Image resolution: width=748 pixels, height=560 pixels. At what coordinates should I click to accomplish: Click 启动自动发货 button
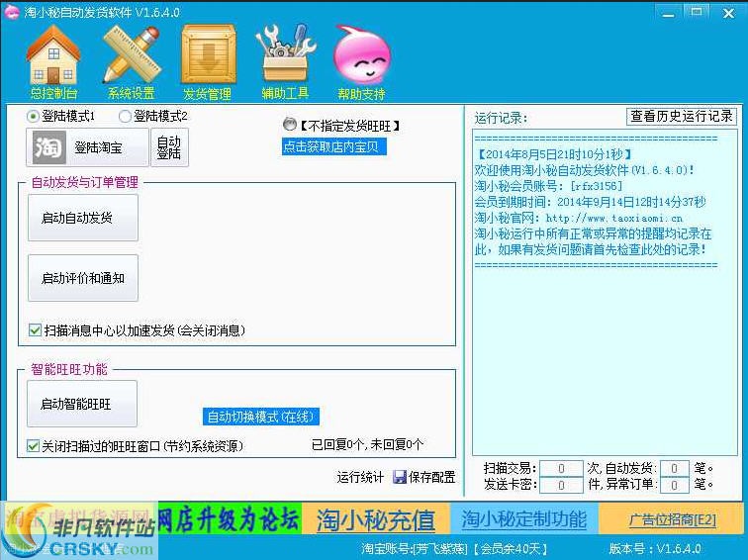[82, 218]
